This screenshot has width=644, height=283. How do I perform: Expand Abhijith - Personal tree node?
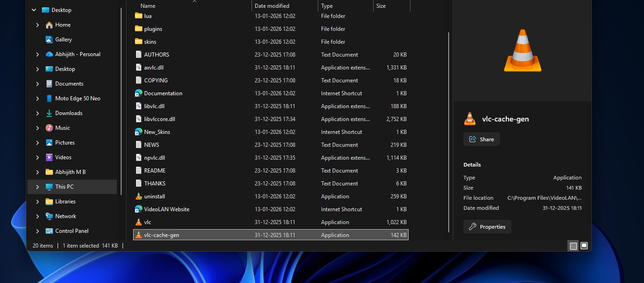(x=37, y=54)
